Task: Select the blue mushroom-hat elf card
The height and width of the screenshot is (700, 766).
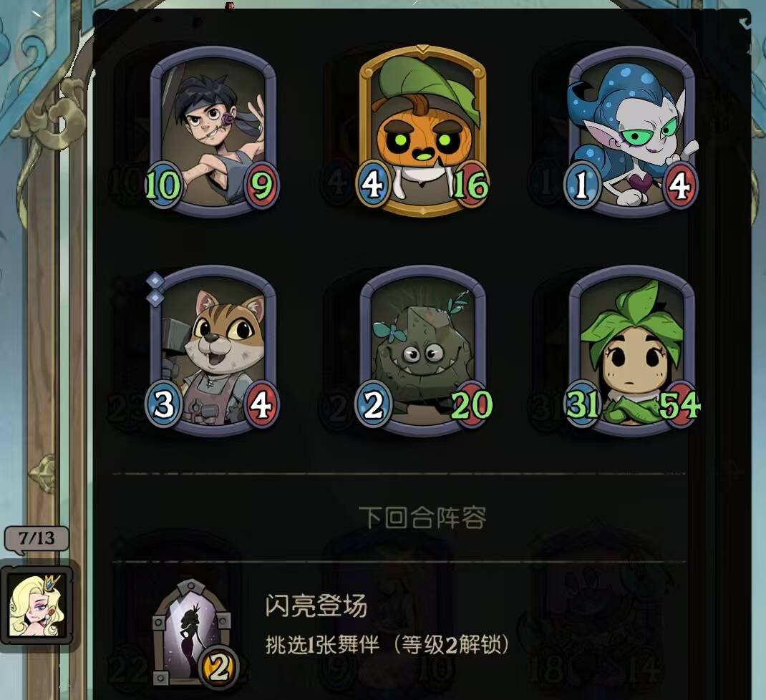Action: point(631,132)
